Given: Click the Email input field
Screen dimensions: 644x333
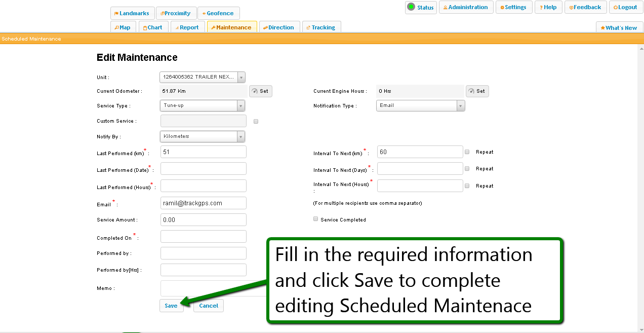Looking at the screenshot, I should [203, 203].
